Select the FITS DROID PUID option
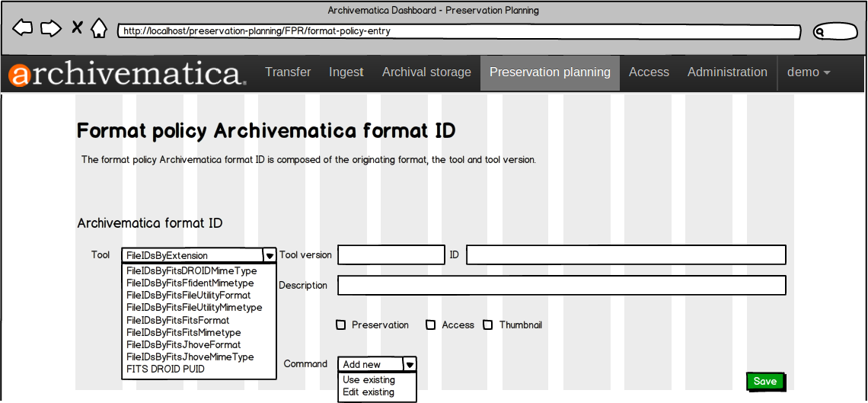The height and width of the screenshot is (403, 868). [165, 369]
